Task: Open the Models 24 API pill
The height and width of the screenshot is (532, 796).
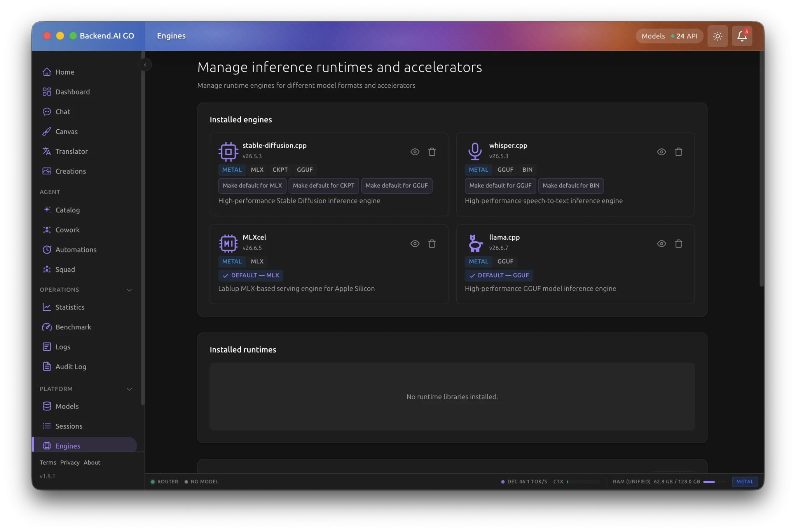Action: point(669,36)
